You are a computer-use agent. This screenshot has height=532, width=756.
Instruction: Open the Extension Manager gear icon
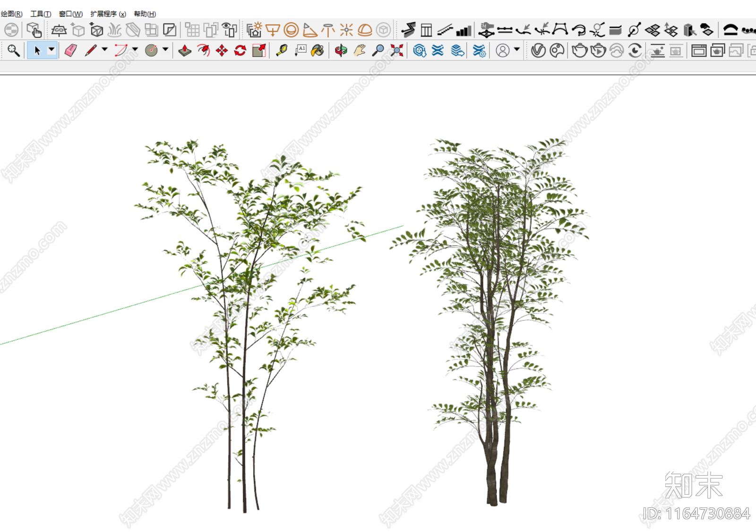click(479, 51)
